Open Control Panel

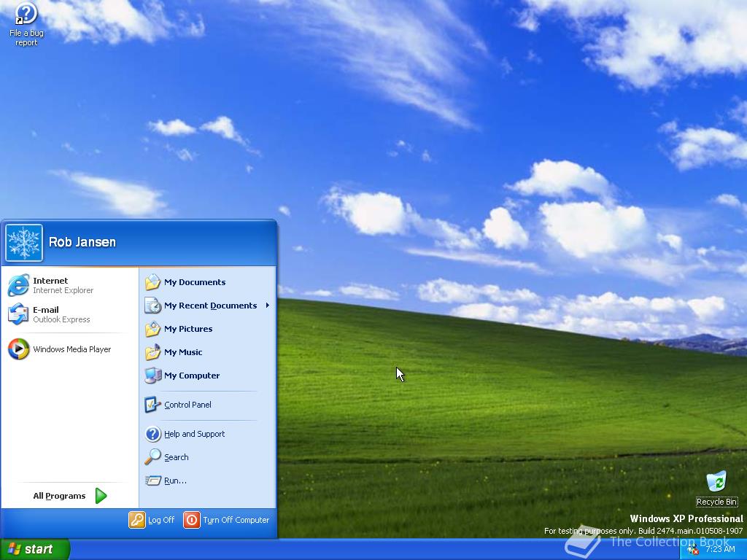(x=208, y=405)
